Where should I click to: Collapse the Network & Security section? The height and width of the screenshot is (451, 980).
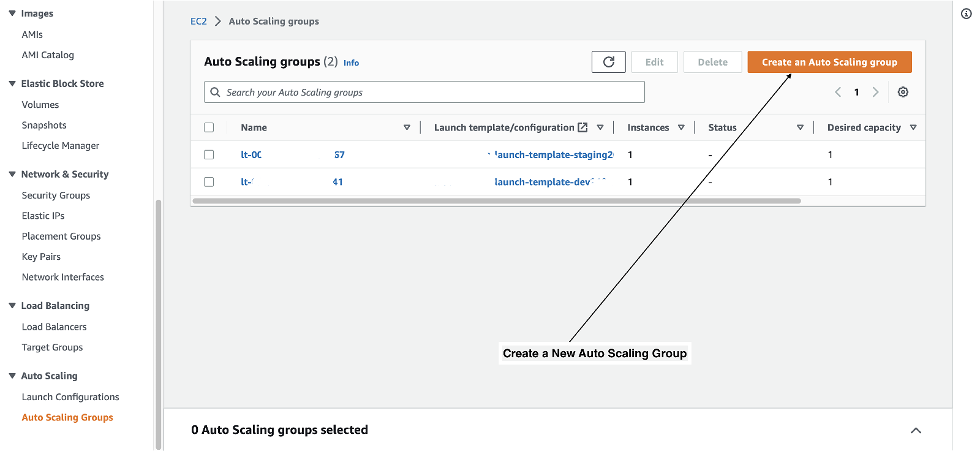[12, 174]
